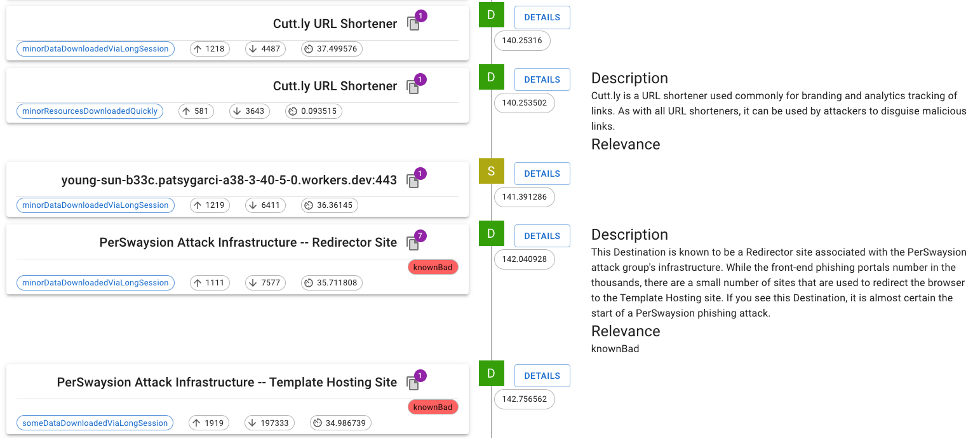980x438 pixels.
Task: Click the upload count chip showing 1111
Action: click(x=210, y=283)
